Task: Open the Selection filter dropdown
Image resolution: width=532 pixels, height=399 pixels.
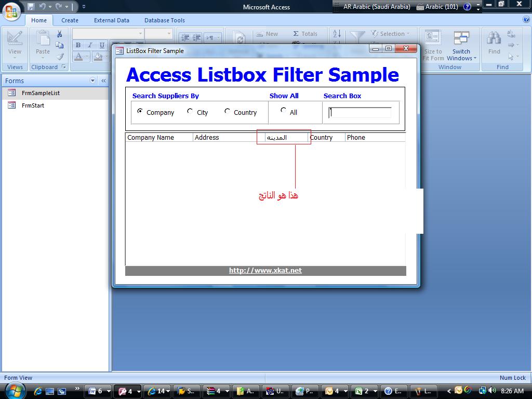Action: click(390, 34)
